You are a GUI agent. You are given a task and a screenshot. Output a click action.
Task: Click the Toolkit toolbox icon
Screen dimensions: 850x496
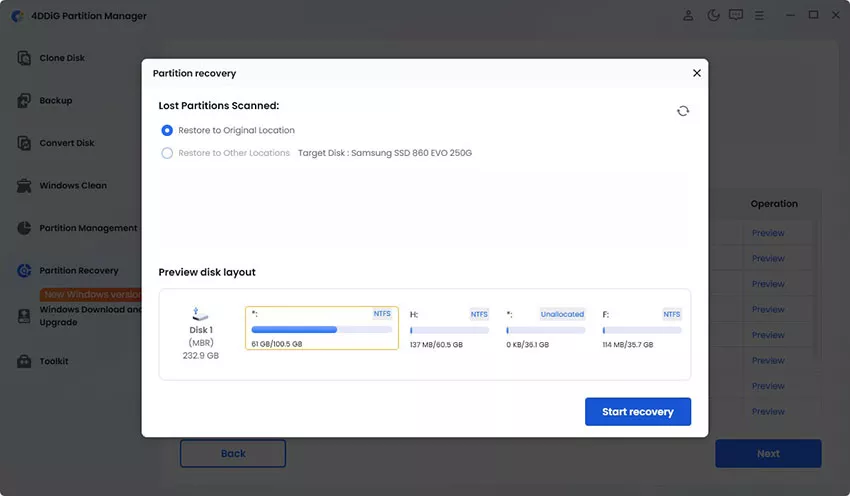(x=24, y=361)
